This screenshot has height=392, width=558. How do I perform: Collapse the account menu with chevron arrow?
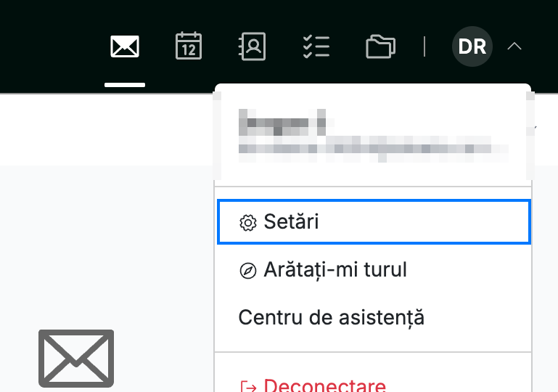click(514, 46)
